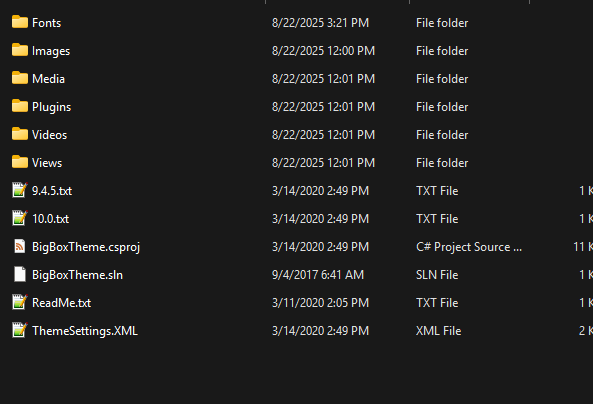
Task: Click the BigBoxTheme.sln file name
Action: [77, 275]
